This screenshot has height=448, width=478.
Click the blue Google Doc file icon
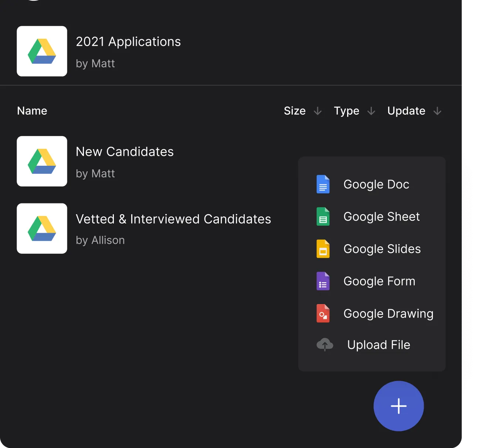323,184
